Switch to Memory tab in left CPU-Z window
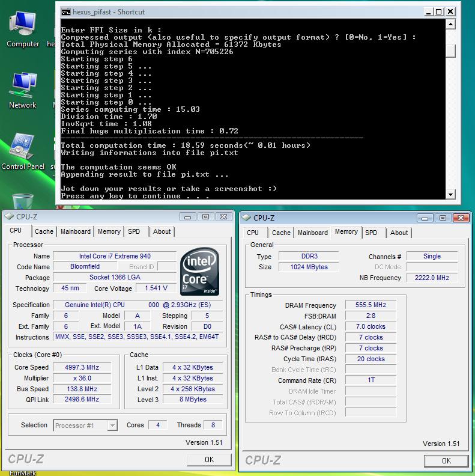The image size is (475, 476). 109,231
